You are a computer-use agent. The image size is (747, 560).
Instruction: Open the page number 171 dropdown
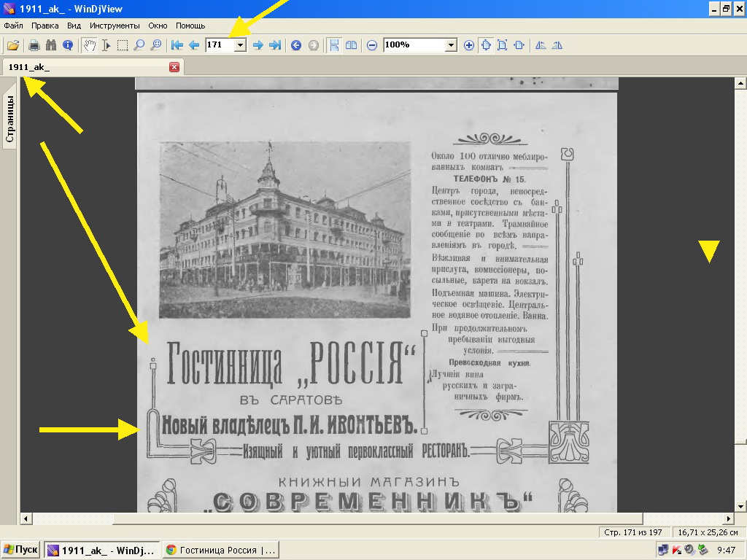[x=240, y=45]
